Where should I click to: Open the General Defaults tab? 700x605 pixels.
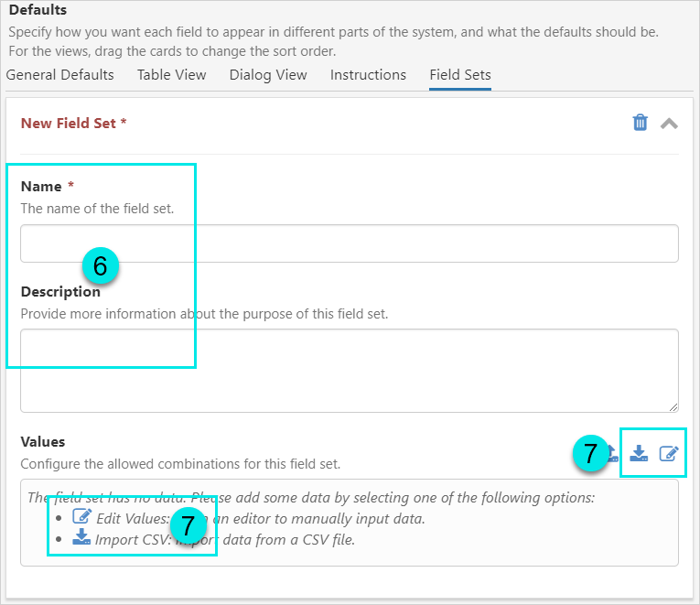[60, 75]
